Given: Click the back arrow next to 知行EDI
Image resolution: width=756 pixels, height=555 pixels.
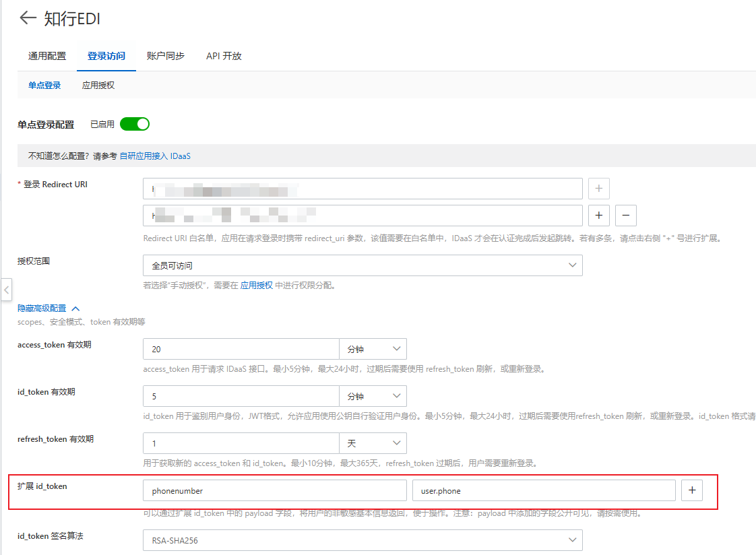Looking at the screenshot, I should (27, 18).
